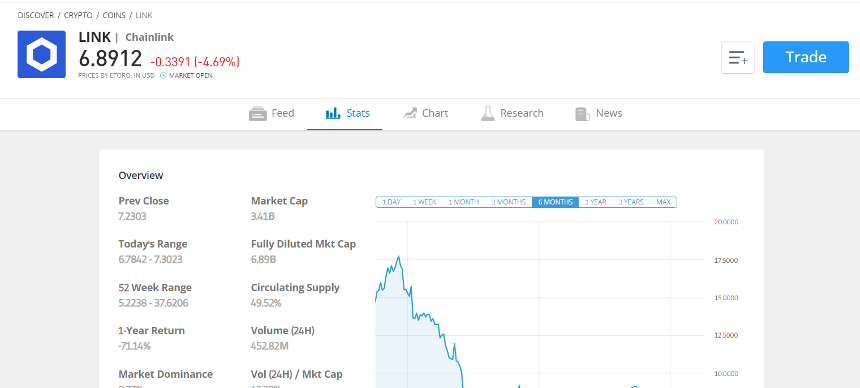860x388 pixels.
Task: Click the Market Dominance label
Action: [166, 374]
